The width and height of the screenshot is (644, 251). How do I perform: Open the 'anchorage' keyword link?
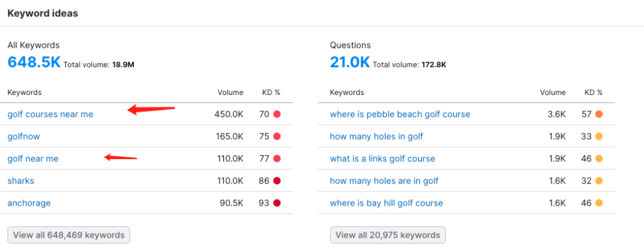(x=29, y=203)
